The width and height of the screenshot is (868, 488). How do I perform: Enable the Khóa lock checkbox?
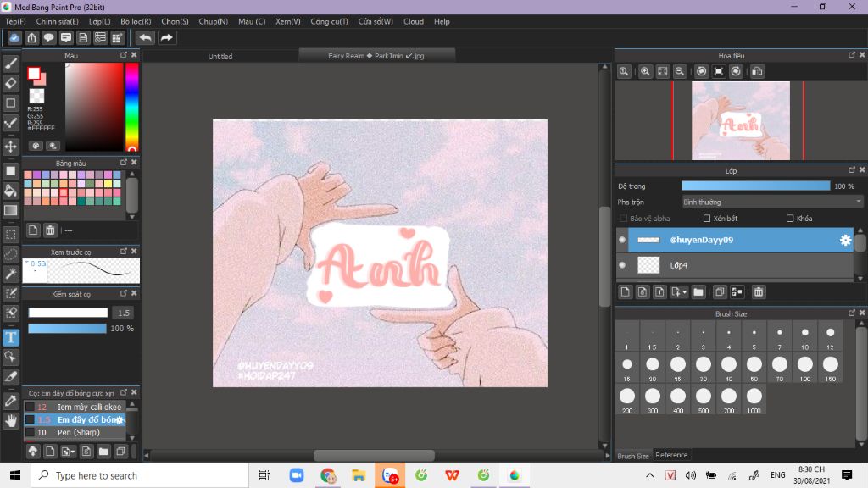tap(790, 219)
